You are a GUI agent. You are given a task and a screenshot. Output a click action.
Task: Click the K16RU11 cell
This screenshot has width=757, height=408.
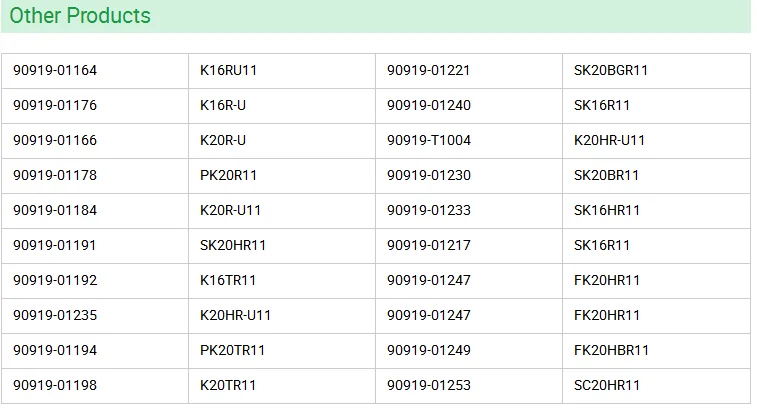229,71
